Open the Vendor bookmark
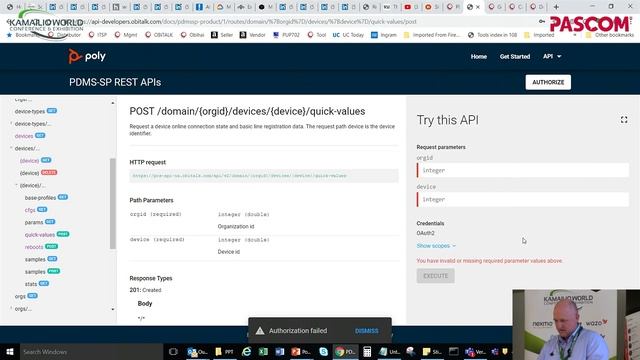The height and width of the screenshot is (360, 640). pos(253,35)
